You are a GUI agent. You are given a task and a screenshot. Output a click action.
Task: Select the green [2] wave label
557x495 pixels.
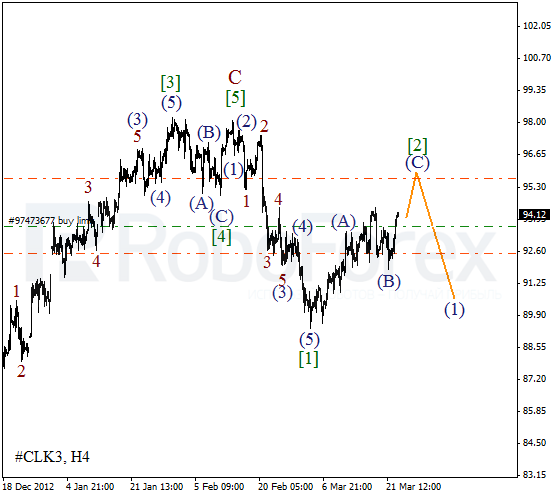coord(417,145)
